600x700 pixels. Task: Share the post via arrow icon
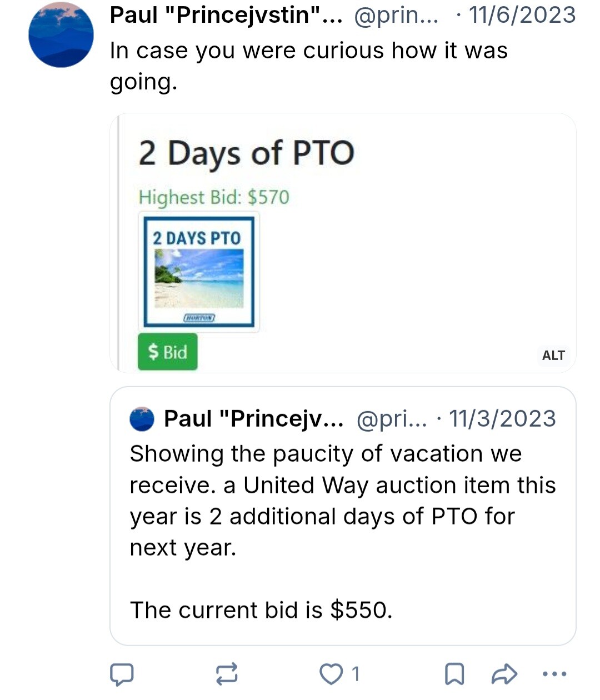[x=504, y=674]
